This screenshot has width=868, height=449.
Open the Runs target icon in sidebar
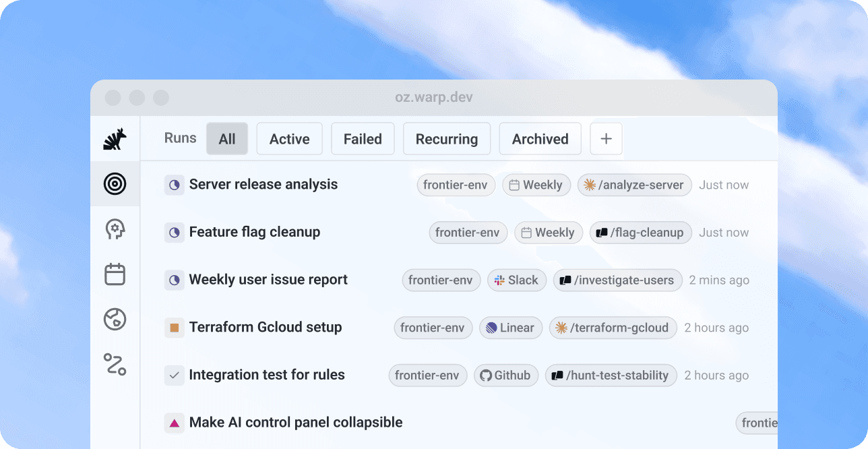[x=115, y=184]
